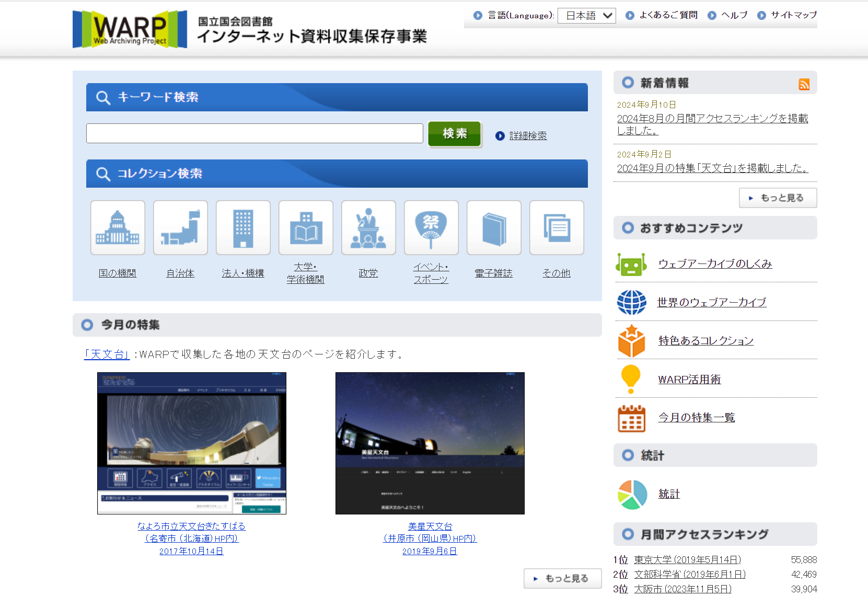Open the 言語(Language) dropdown set to 日本語

[x=587, y=16]
